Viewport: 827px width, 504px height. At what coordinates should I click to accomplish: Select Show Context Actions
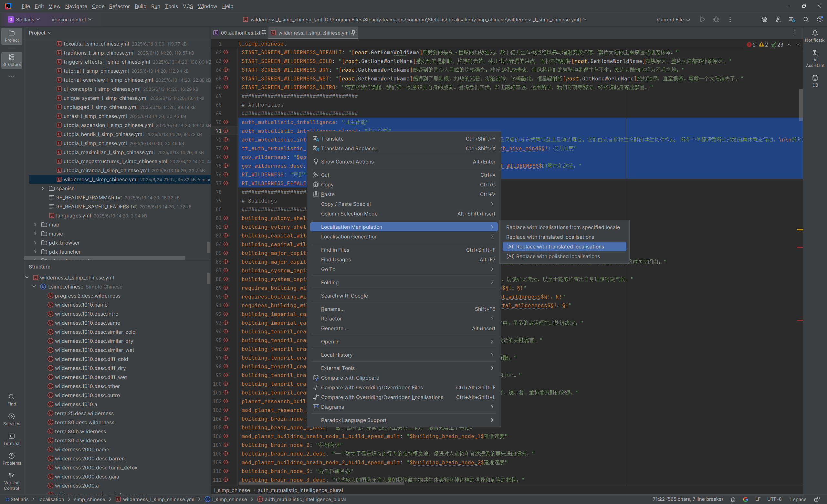(x=404, y=162)
